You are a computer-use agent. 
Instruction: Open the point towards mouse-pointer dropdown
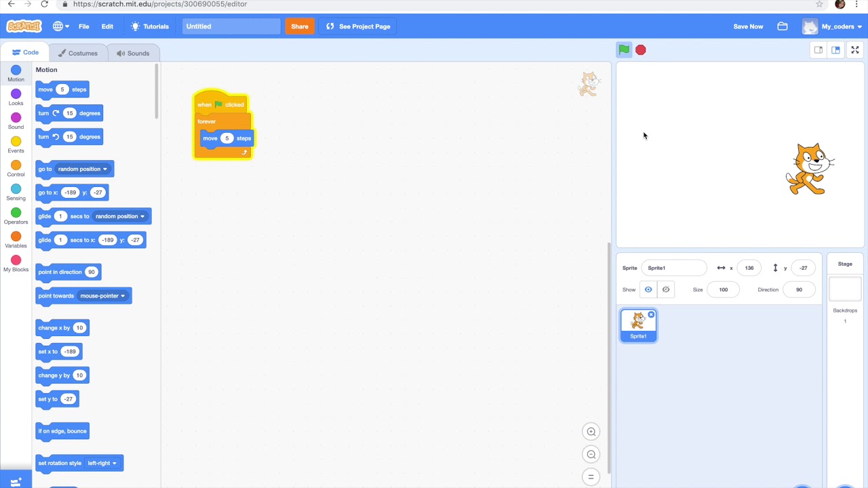point(102,296)
